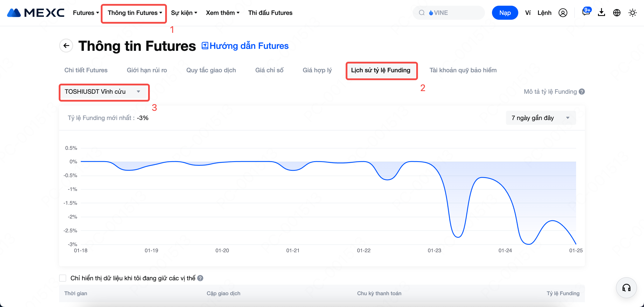Click the download app icon
The height and width of the screenshot is (307, 644).
[601, 12]
